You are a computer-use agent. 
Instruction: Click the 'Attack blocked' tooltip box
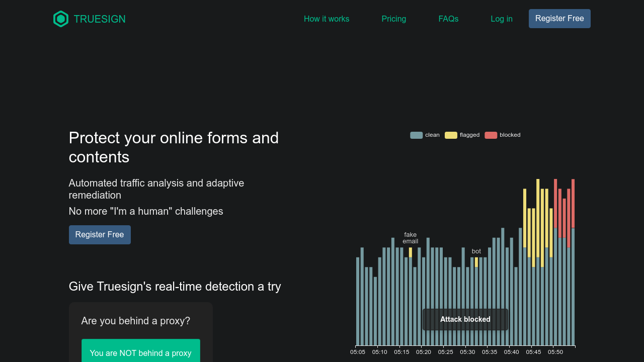tap(465, 319)
